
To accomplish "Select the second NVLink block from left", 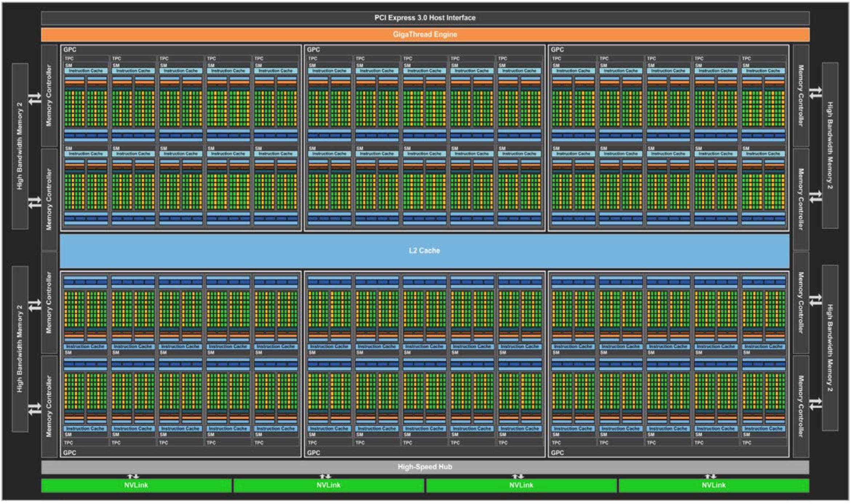I will pos(329,485).
